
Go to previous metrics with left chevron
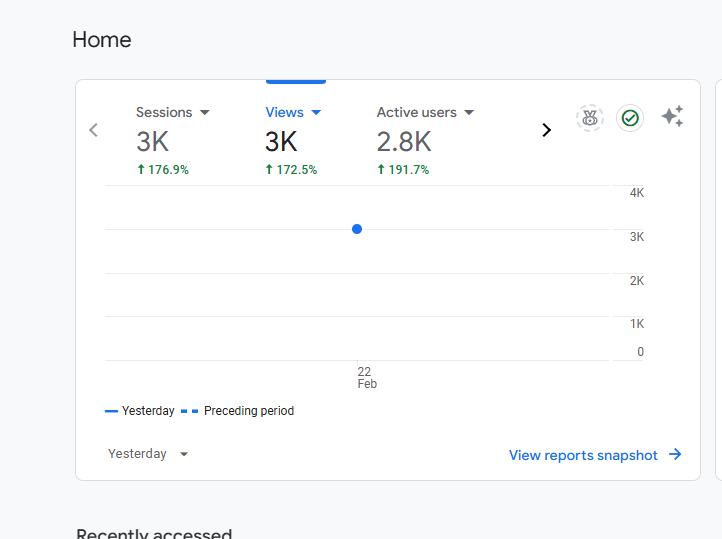point(94,130)
